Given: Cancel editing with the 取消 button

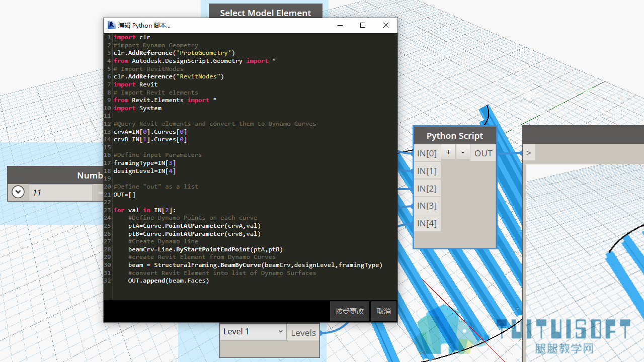Looking at the screenshot, I should 384,311.
